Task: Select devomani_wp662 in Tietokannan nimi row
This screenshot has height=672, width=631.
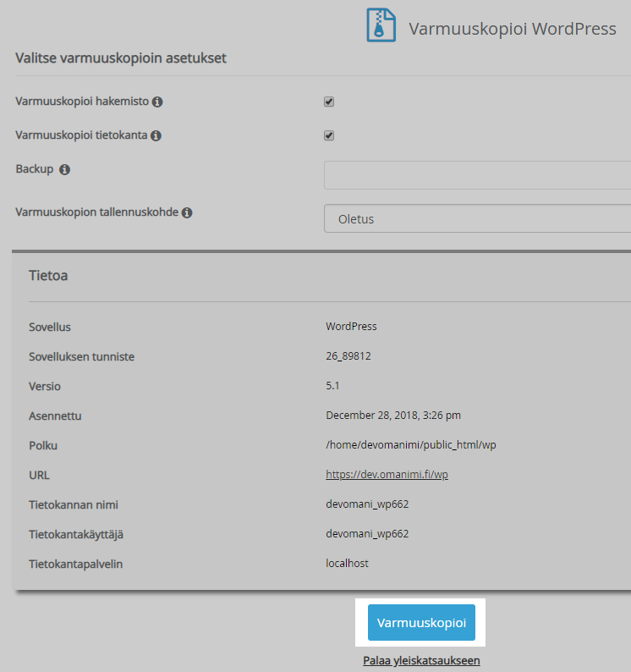Action: 367,504
